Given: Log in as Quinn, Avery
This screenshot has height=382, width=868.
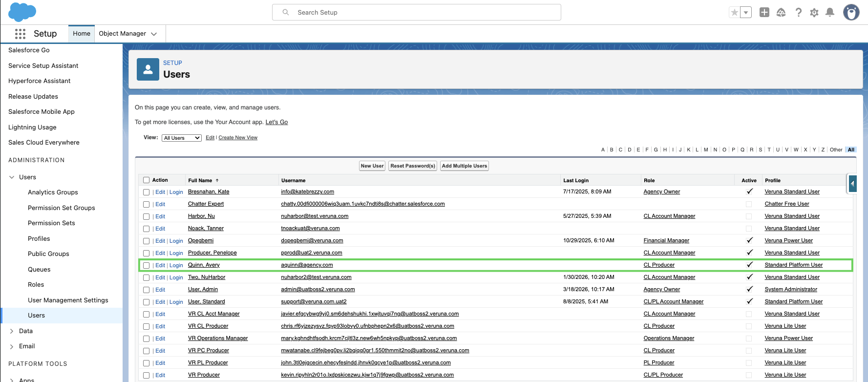Looking at the screenshot, I should 176,266.
